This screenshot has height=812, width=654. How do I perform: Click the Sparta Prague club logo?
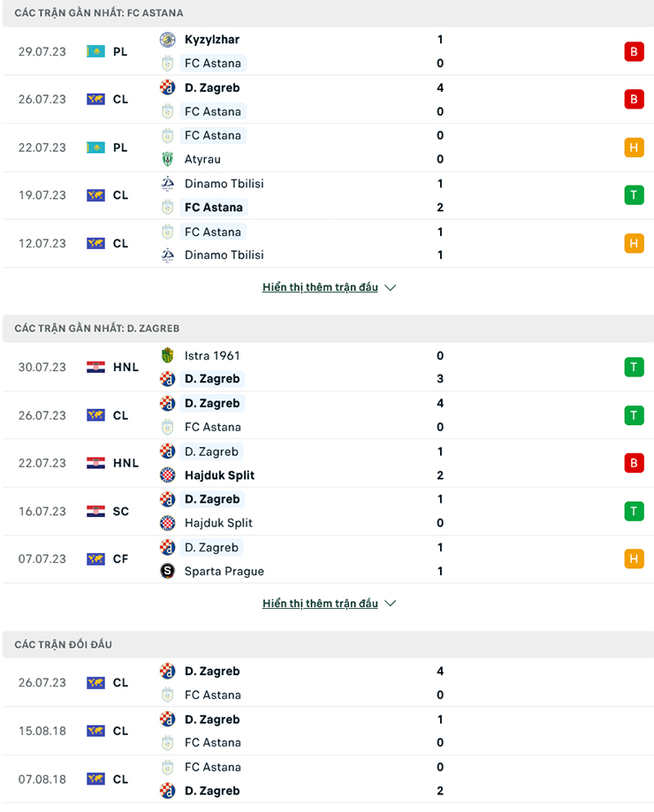click(167, 571)
